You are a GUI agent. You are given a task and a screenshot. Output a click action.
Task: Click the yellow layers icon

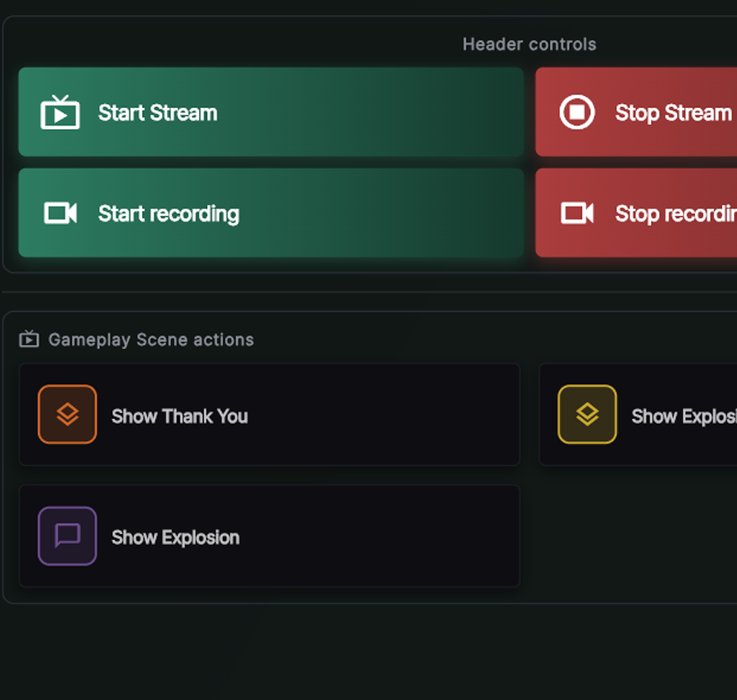pyautogui.click(x=587, y=415)
